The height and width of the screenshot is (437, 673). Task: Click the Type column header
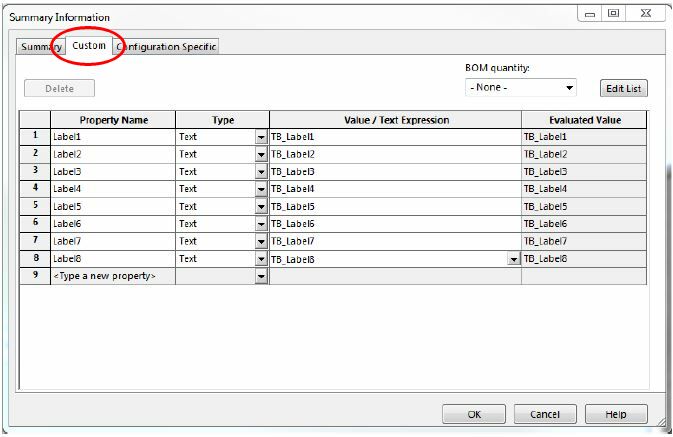pyautogui.click(x=222, y=120)
